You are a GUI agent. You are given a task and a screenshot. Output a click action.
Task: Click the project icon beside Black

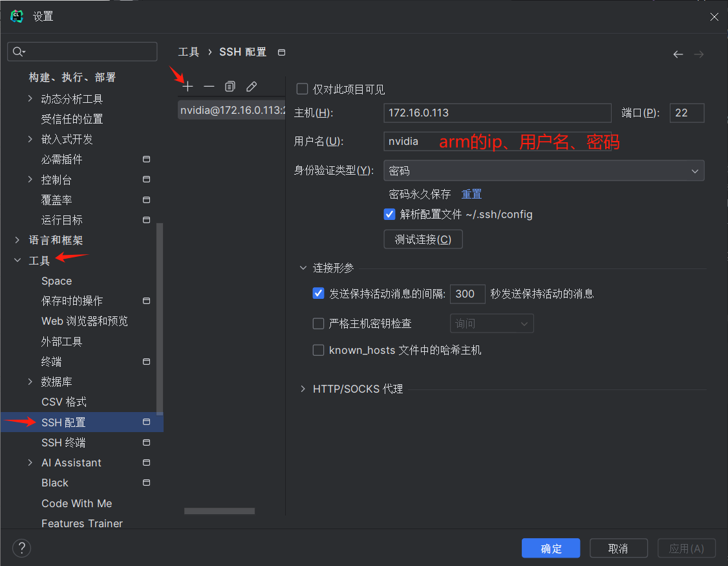click(x=146, y=483)
